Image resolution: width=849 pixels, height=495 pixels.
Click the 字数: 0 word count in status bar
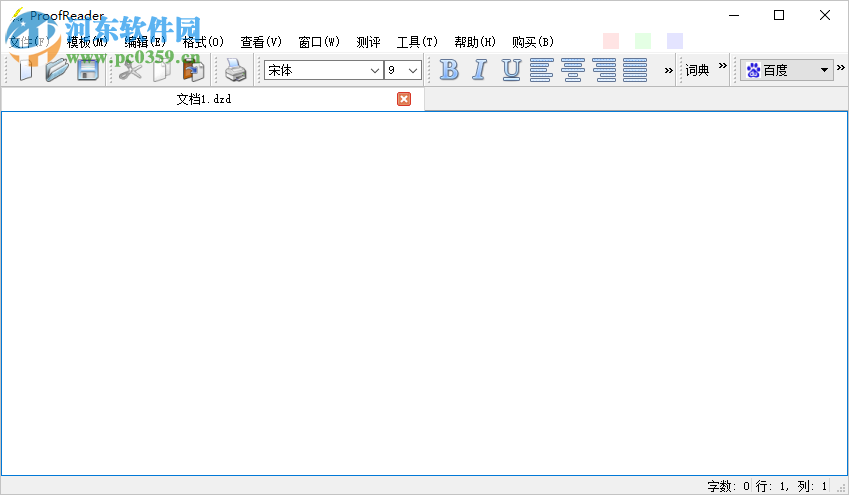point(728,486)
